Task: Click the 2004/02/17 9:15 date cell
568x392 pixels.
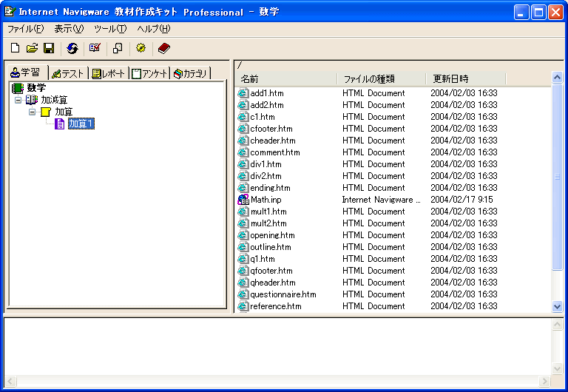Action: click(461, 200)
